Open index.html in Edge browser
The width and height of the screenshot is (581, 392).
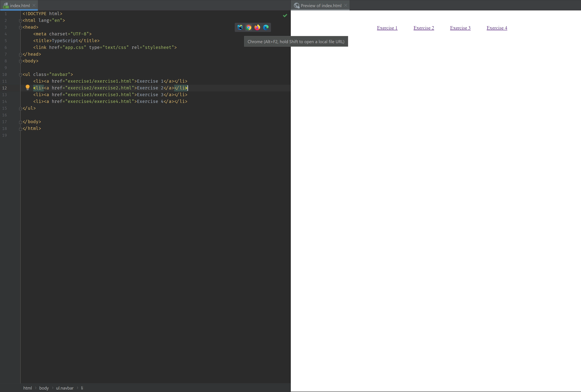click(266, 27)
